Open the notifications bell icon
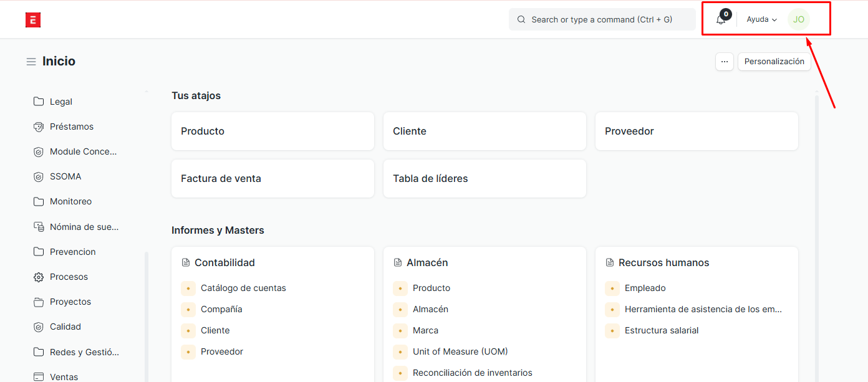Viewport: 868px width, 382px height. pos(721,20)
